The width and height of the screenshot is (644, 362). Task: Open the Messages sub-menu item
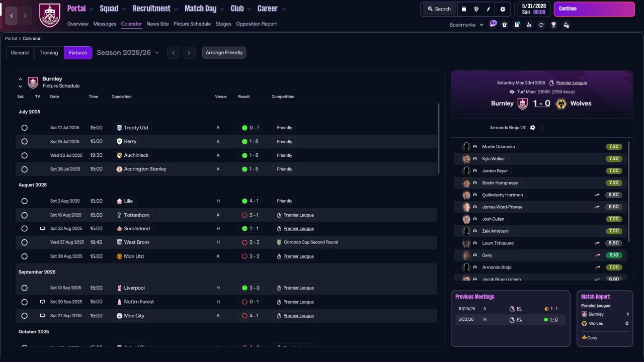coord(105,24)
